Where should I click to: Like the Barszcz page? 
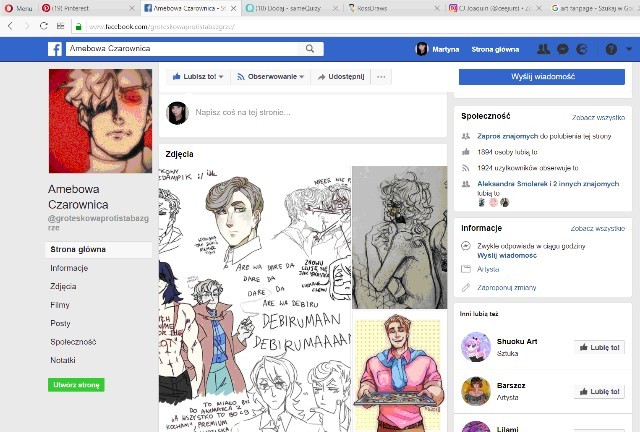coord(600,391)
